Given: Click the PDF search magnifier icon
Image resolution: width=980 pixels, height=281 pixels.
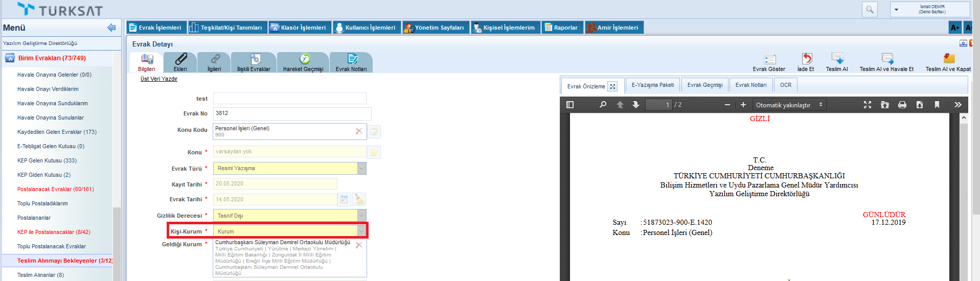Looking at the screenshot, I should 603,105.
